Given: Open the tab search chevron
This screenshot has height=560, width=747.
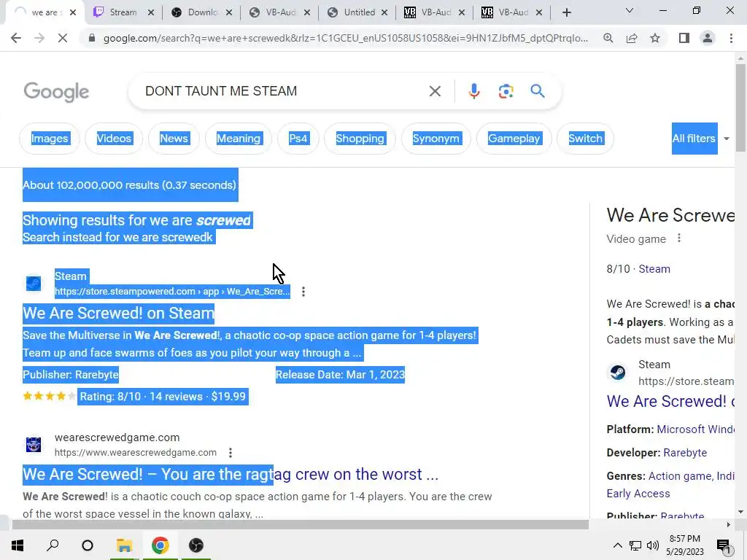Looking at the screenshot, I should pyautogui.click(x=630, y=10).
